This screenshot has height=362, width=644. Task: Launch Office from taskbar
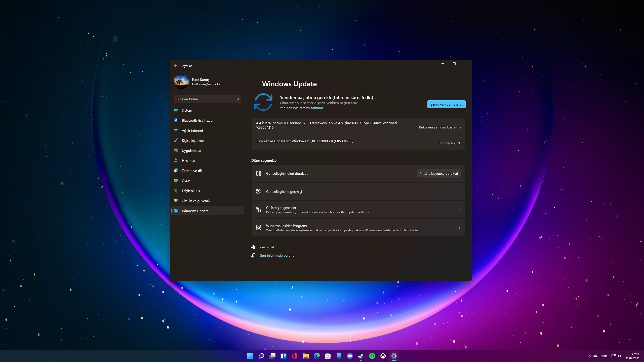(x=294, y=356)
